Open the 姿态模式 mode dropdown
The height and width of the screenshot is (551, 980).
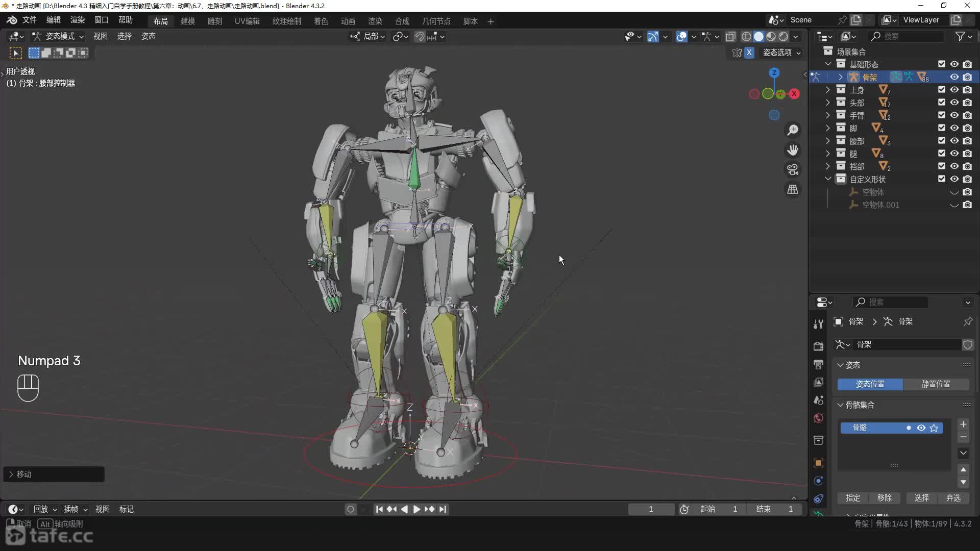click(58, 36)
